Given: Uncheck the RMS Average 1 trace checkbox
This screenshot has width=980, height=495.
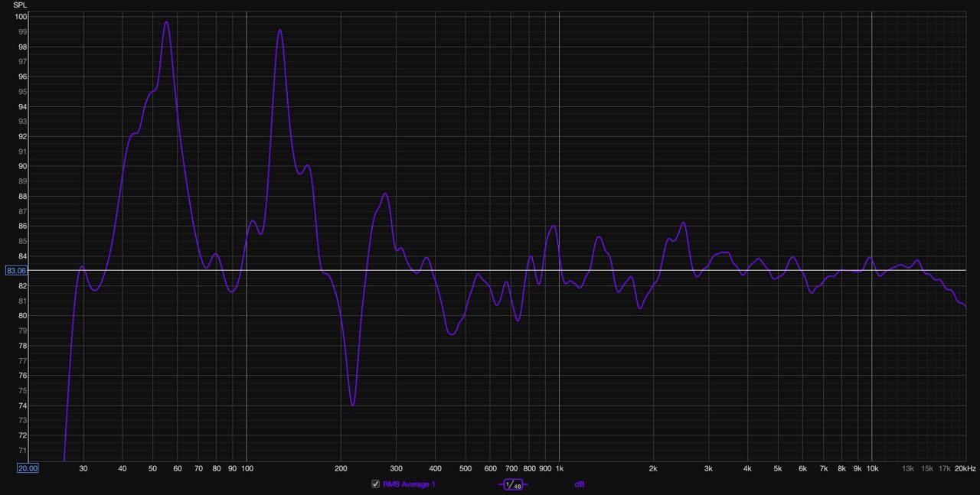Looking at the screenshot, I should (375, 484).
